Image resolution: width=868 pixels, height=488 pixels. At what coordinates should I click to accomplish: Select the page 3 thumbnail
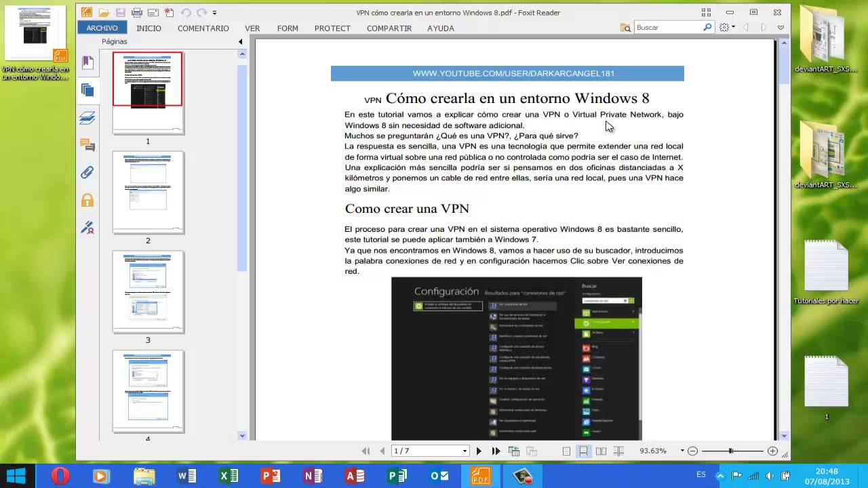point(148,292)
